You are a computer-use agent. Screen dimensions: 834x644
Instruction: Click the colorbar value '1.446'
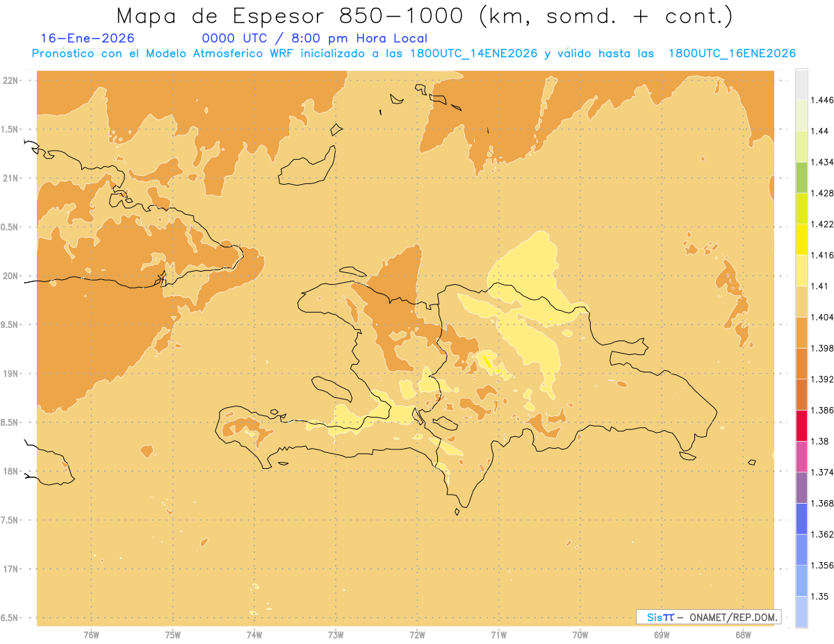tap(824, 100)
